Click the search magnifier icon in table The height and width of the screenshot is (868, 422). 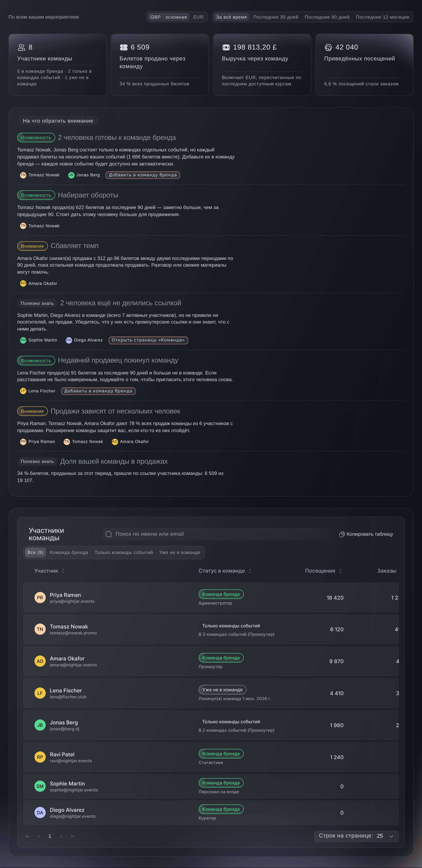pyautogui.click(x=109, y=534)
